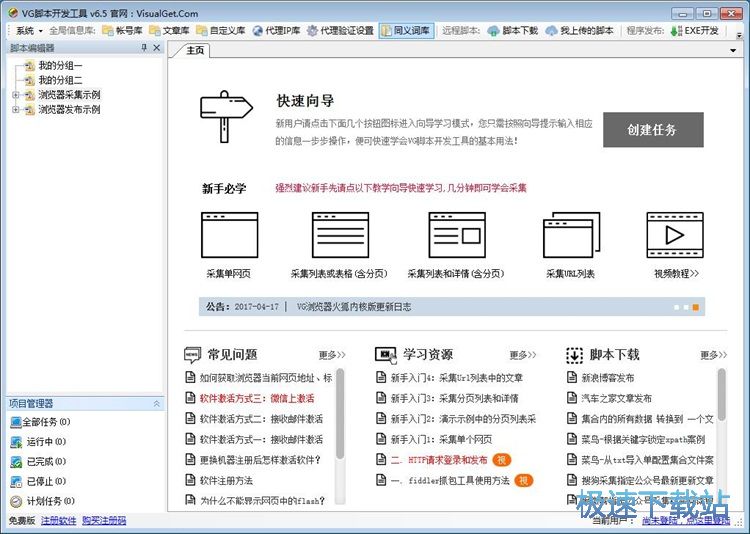Open 汽车之家文章发布 script
Screen dimensions: 750x534
(x=616, y=398)
